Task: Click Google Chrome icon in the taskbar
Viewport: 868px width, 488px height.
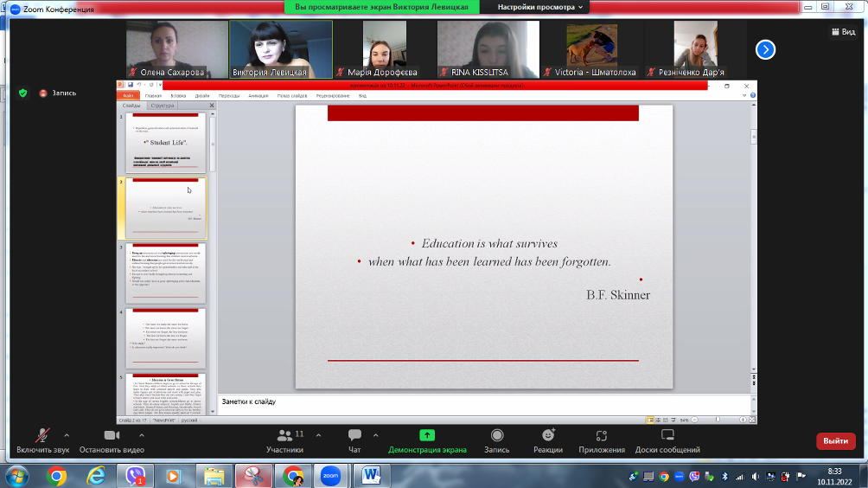Action: tap(57, 475)
